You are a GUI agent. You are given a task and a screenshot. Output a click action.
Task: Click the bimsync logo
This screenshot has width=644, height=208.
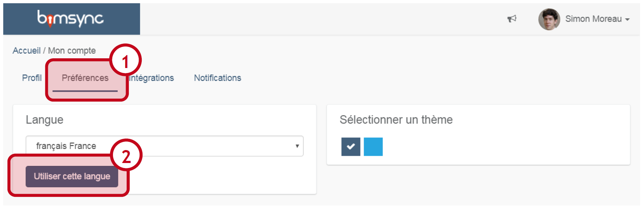[71, 19]
